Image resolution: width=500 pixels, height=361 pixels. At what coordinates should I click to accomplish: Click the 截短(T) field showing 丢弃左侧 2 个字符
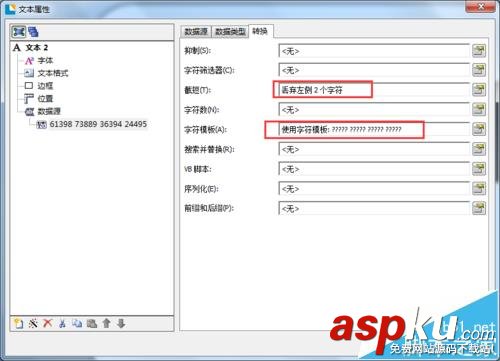pyautogui.click(x=374, y=90)
